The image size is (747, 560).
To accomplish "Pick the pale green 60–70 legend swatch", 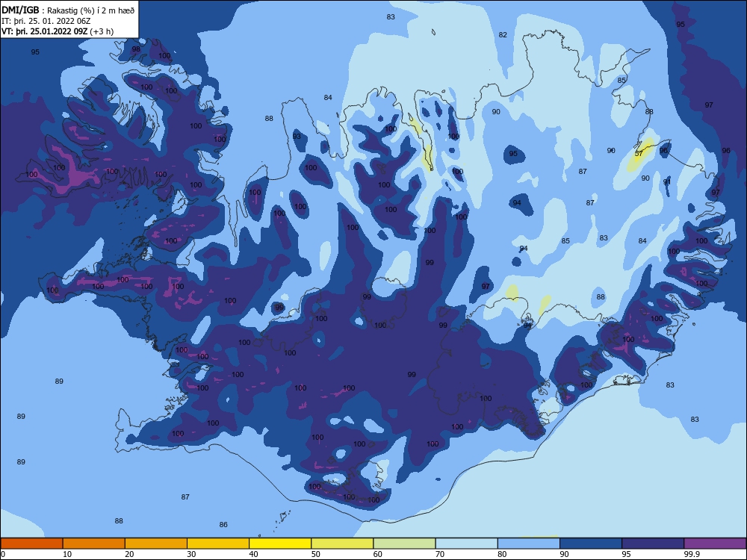I will coord(404,544).
